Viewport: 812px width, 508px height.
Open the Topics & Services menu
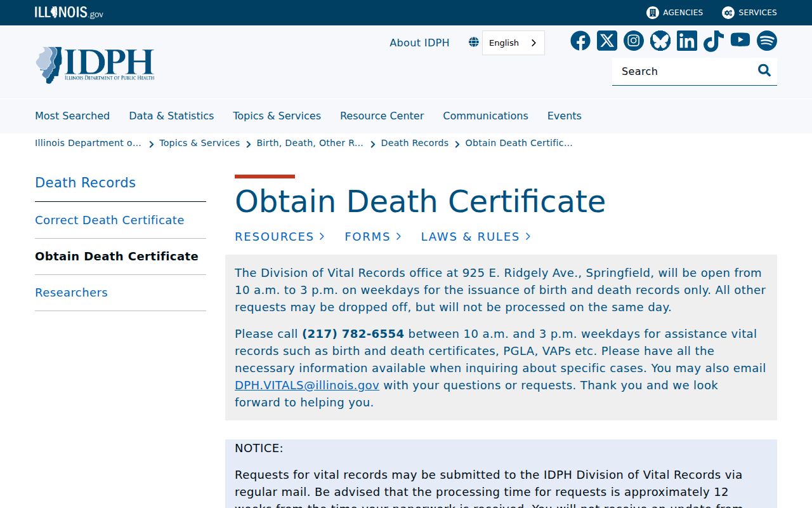(x=277, y=116)
